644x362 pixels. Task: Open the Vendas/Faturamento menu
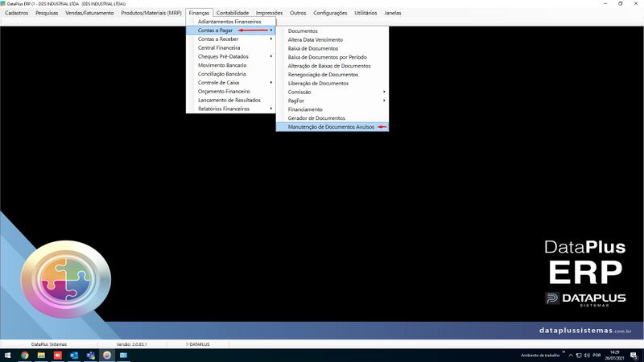click(x=89, y=13)
